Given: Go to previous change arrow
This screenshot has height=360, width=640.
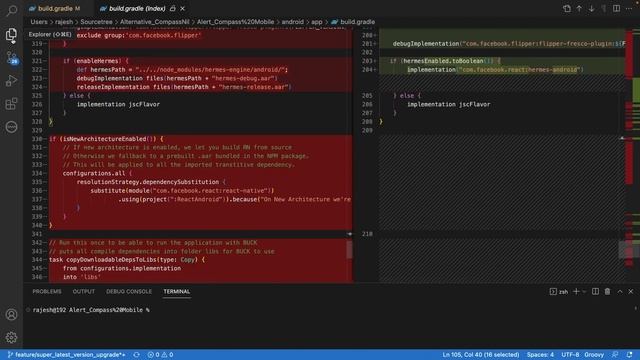Looking at the screenshot, I should pyautogui.click(x=579, y=8).
